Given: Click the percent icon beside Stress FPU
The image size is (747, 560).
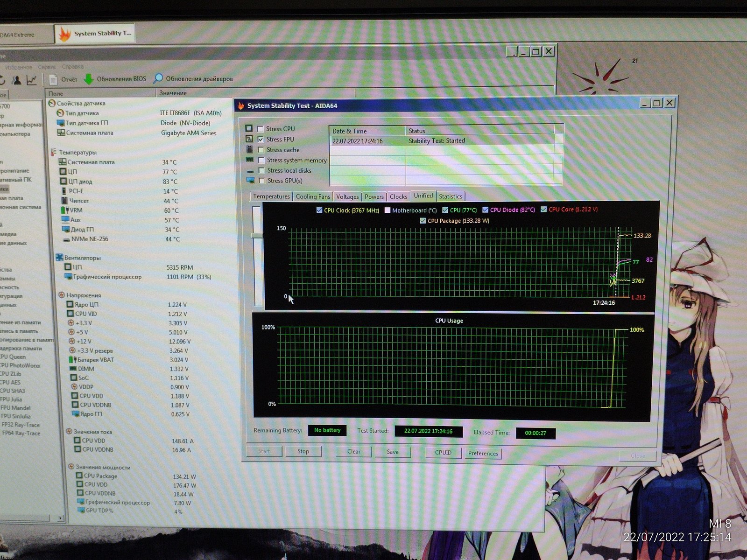Looking at the screenshot, I should pyautogui.click(x=249, y=139).
